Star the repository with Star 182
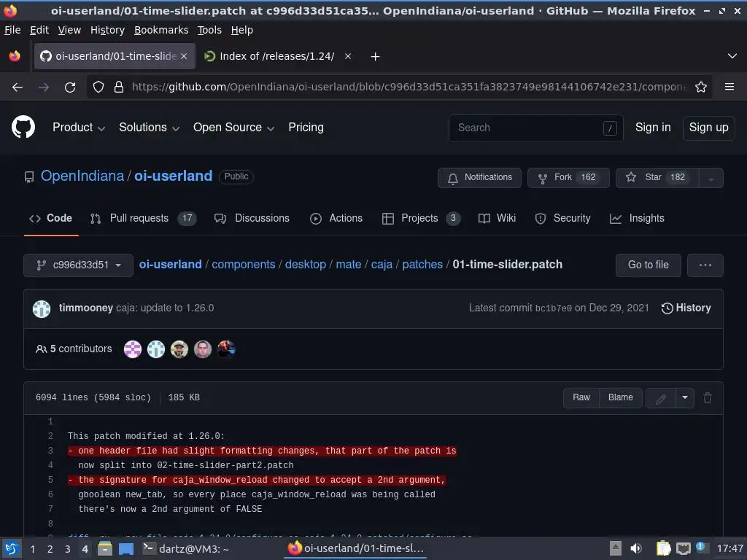The height and width of the screenshot is (560, 747). pyautogui.click(x=657, y=178)
